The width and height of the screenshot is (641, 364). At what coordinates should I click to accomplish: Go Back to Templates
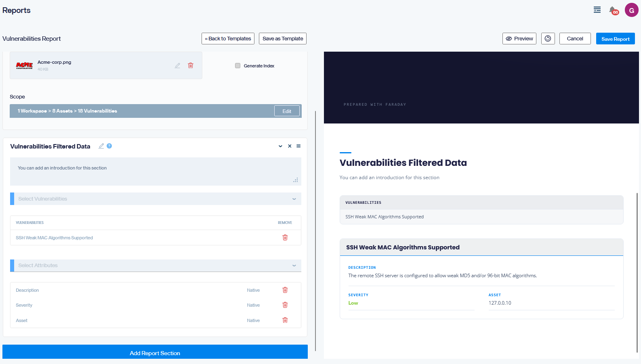228,38
